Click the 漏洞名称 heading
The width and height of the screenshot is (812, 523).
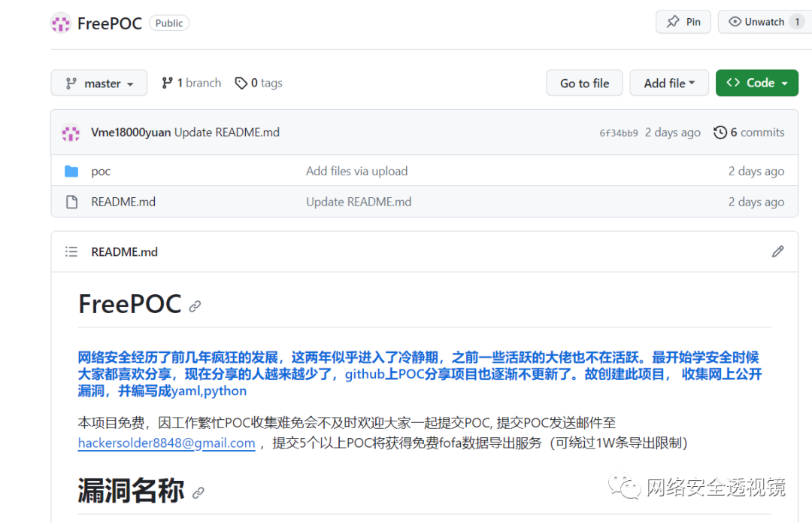[131, 490]
